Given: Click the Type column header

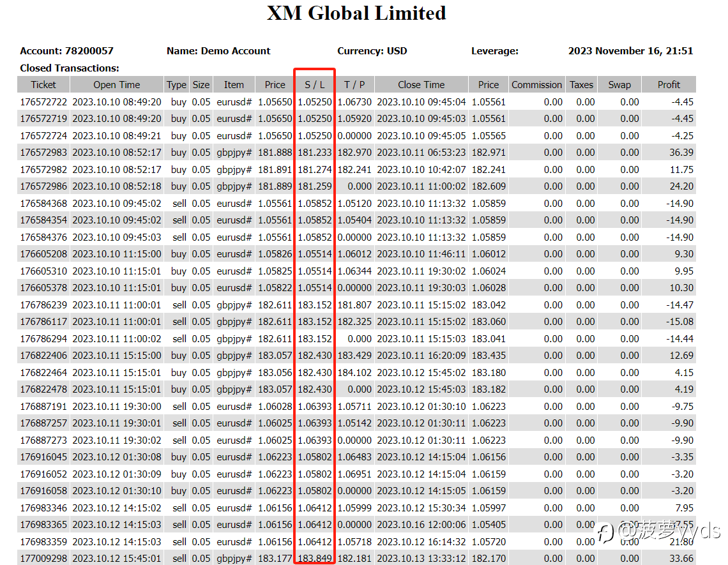Looking at the screenshot, I should click(x=176, y=84).
